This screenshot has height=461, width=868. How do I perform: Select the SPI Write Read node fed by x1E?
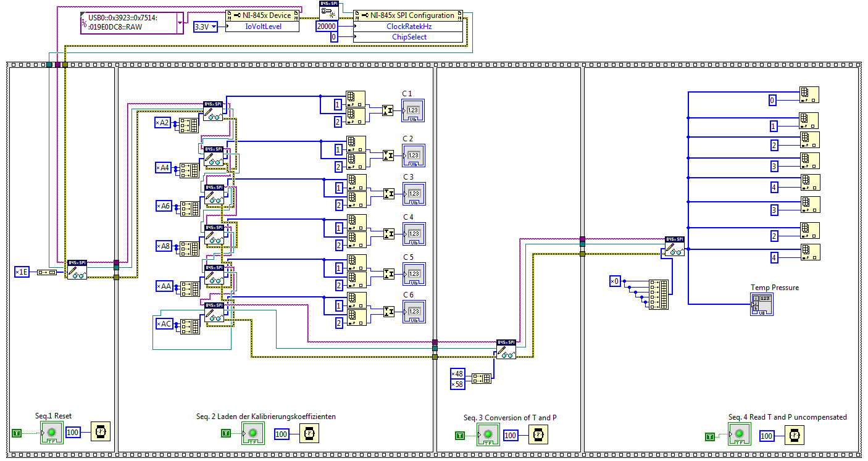(77, 270)
